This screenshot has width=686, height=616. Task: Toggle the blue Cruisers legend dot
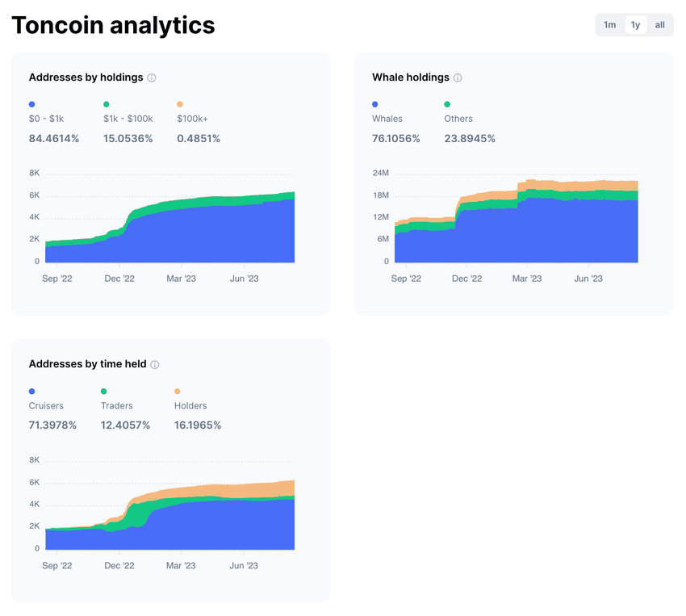pyautogui.click(x=32, y=391)
